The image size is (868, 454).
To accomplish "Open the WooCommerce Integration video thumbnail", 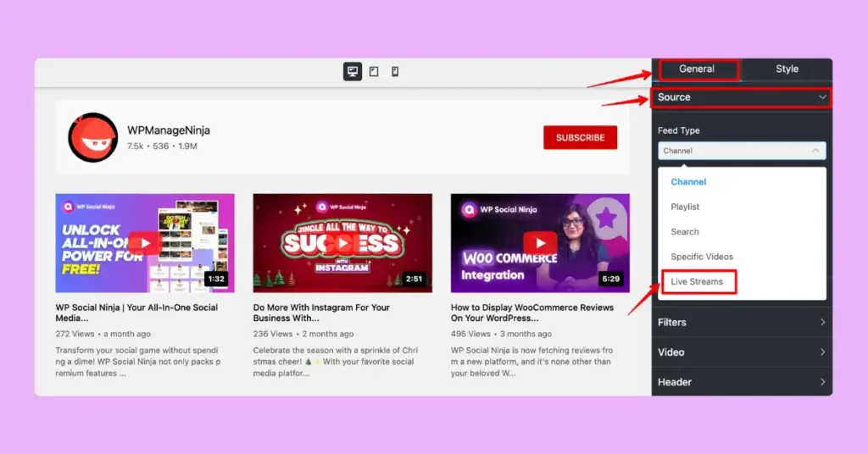I will (540, 243).
